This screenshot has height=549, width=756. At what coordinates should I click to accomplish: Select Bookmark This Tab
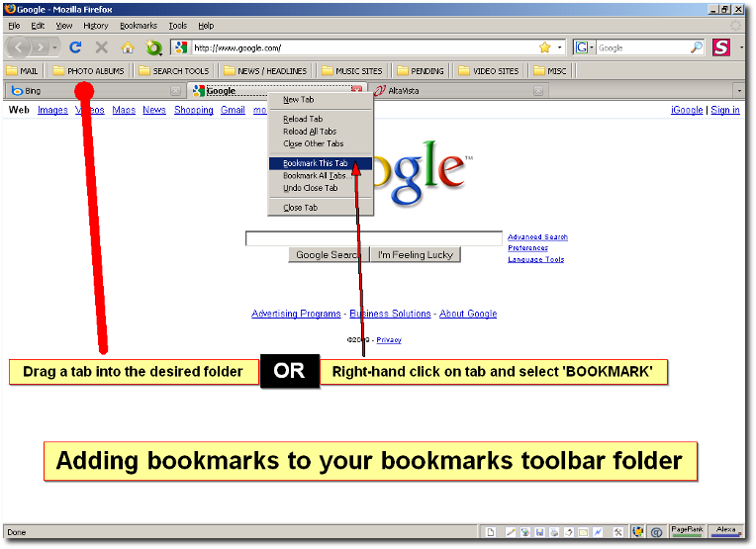[x=321, y=163]
